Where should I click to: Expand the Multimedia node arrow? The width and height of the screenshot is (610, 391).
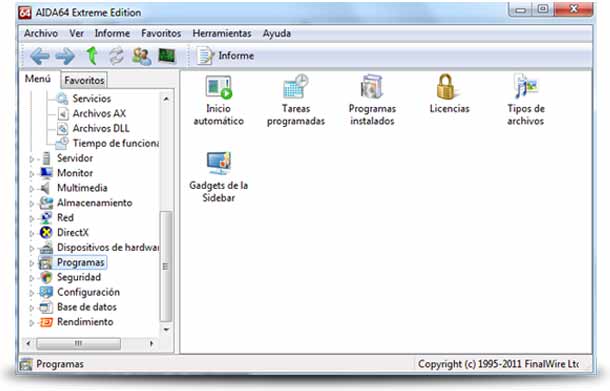32,189
